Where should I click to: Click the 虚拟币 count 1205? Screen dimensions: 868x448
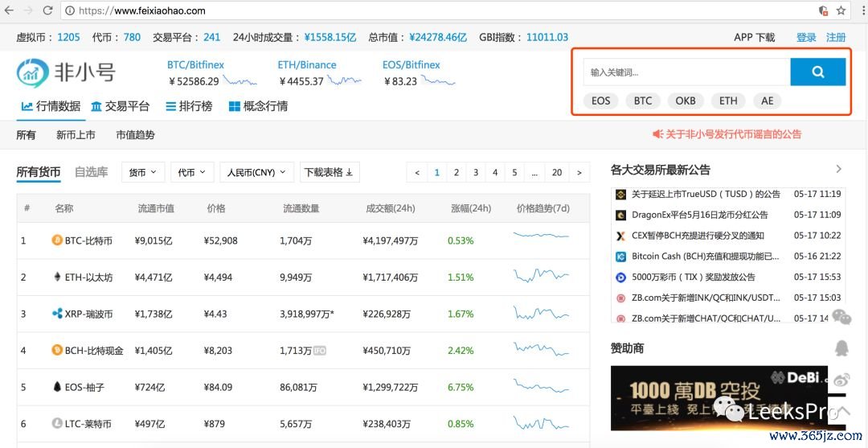[68, 38]
